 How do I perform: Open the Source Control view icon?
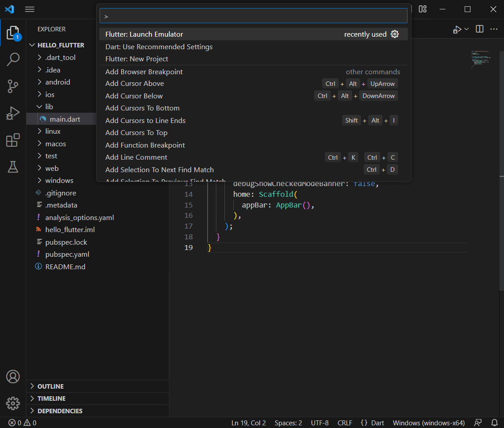pyautogui.click(x=13, y=86)
